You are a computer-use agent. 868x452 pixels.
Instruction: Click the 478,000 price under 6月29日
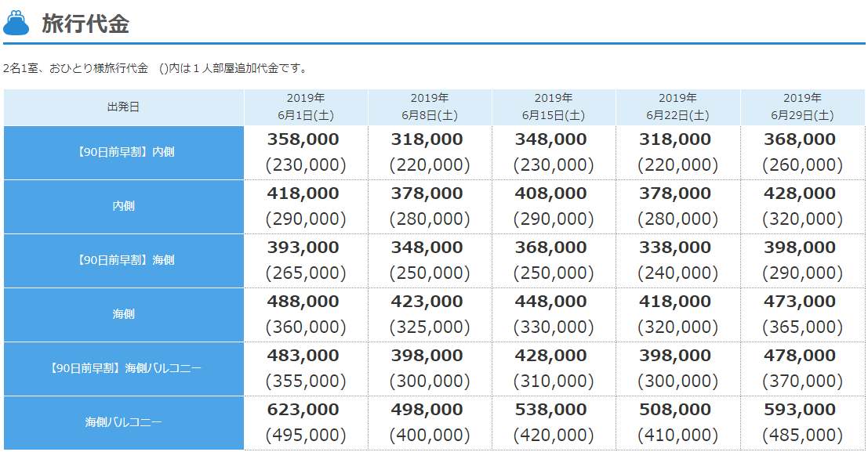[799, 355]
